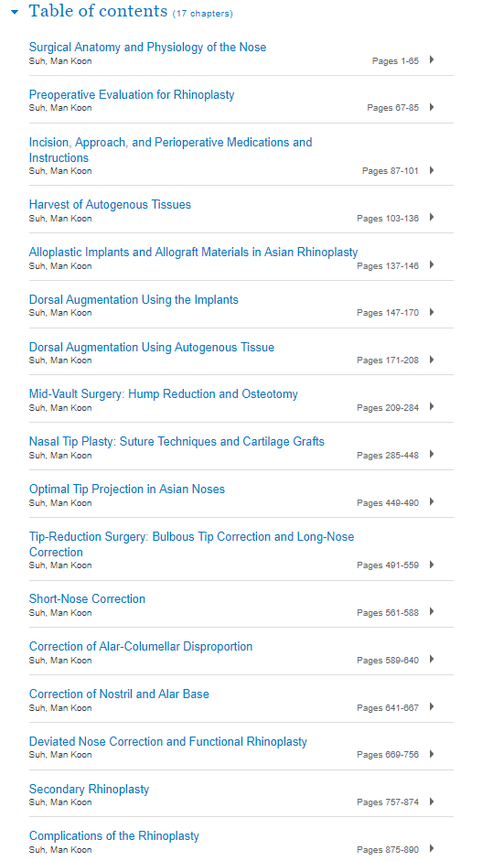Image resolution: width=504 pixels, height=861 pixels.
Task: Open Dorsal Augmentation Using the Implants
Action: (x=134, y=300)
